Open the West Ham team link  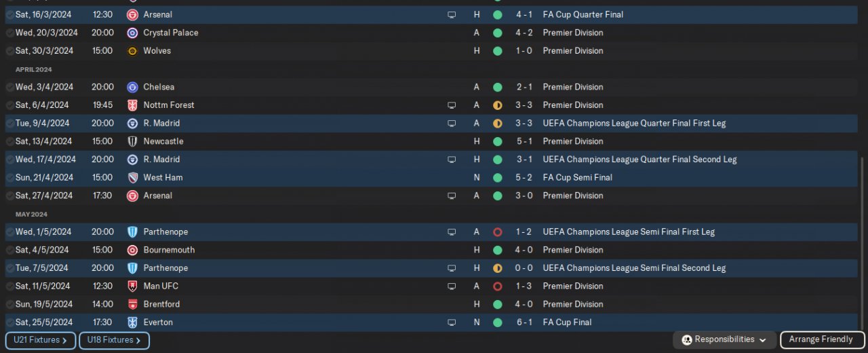(x=163, y=177)
